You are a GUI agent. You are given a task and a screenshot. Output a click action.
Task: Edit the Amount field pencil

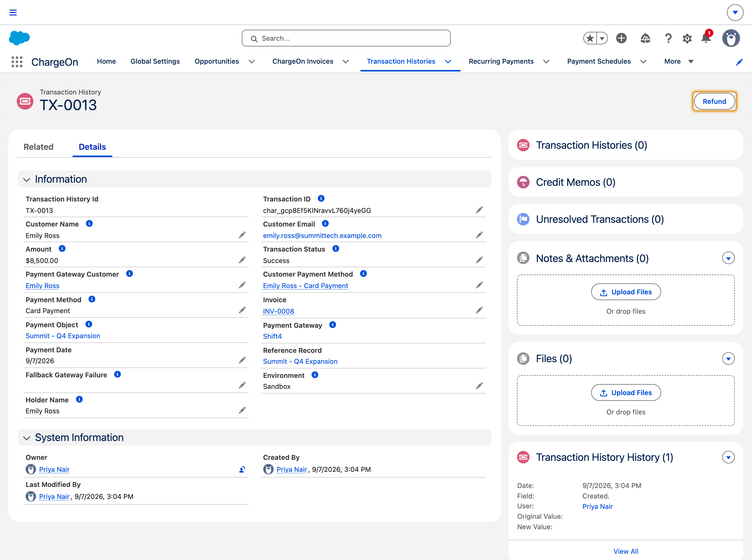click(x=242, y=260)
